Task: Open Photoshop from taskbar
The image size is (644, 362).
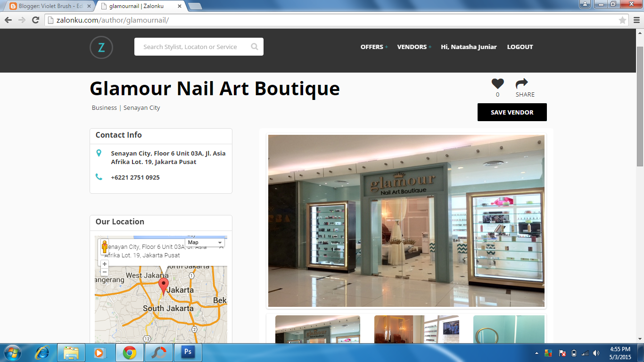Action: pos(188,353)
